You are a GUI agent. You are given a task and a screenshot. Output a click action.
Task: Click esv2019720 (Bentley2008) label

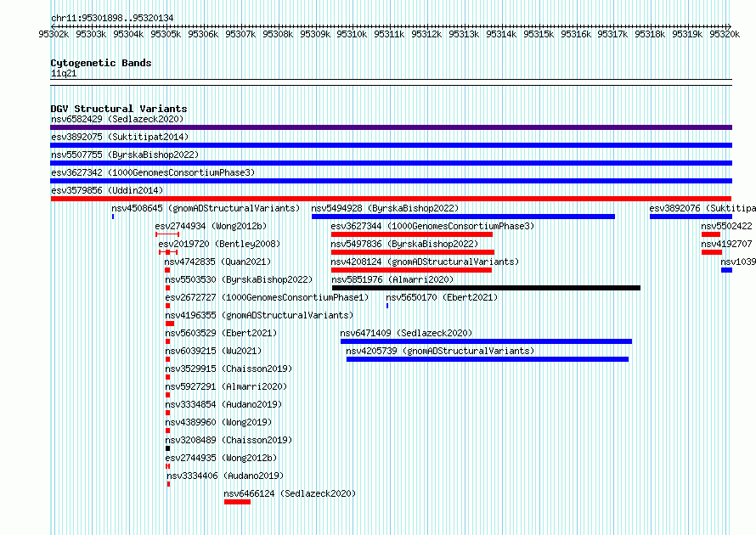(219, 244)
